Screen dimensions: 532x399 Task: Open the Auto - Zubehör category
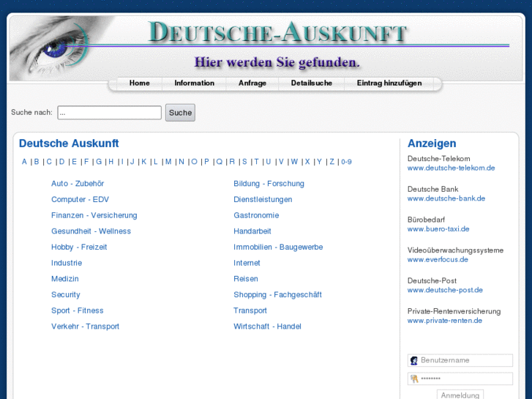tap(78, 184)
